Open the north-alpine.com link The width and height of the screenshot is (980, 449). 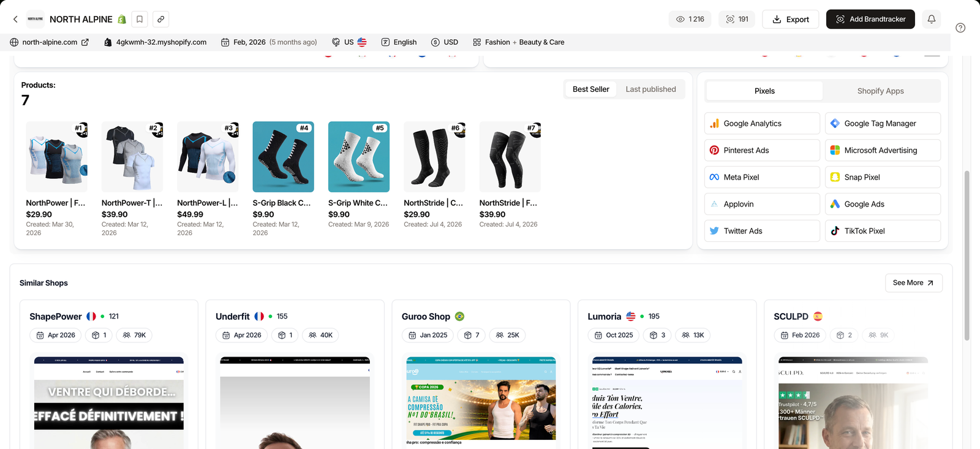click(x=50, y=42)
